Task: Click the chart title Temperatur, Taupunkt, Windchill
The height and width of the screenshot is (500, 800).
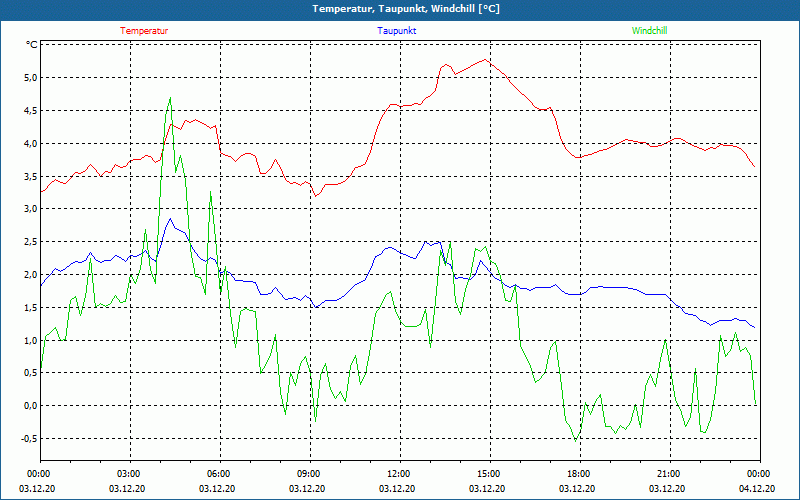Action: click(406, 9)
